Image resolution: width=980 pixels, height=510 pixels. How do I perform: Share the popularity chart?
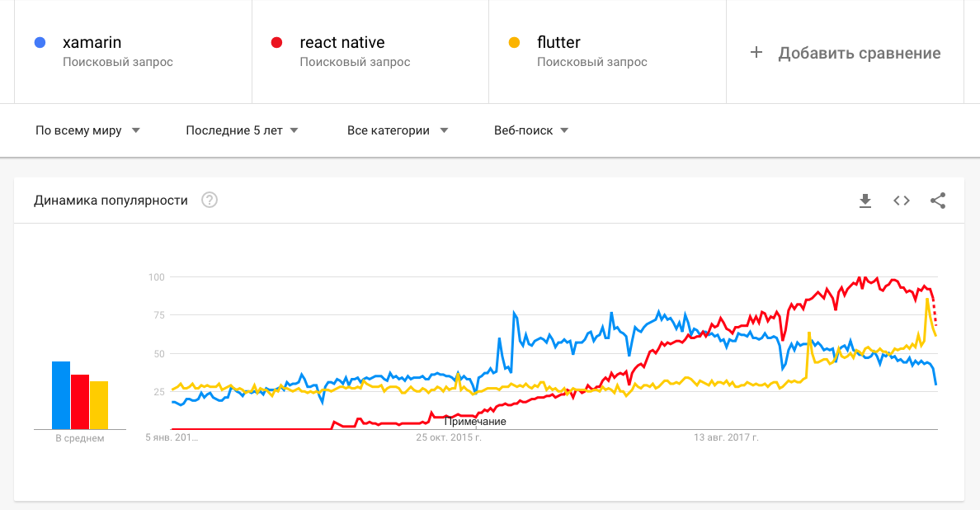[937, 201]
